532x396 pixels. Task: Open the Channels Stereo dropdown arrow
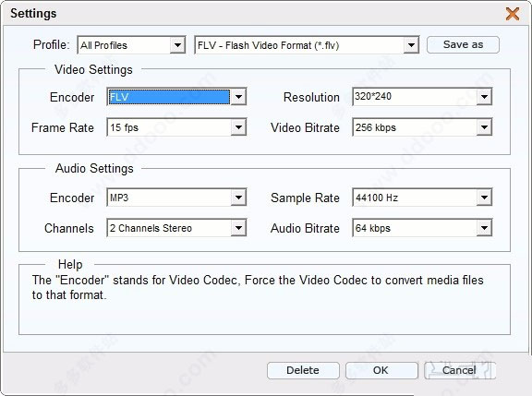(x=238, y=228)
